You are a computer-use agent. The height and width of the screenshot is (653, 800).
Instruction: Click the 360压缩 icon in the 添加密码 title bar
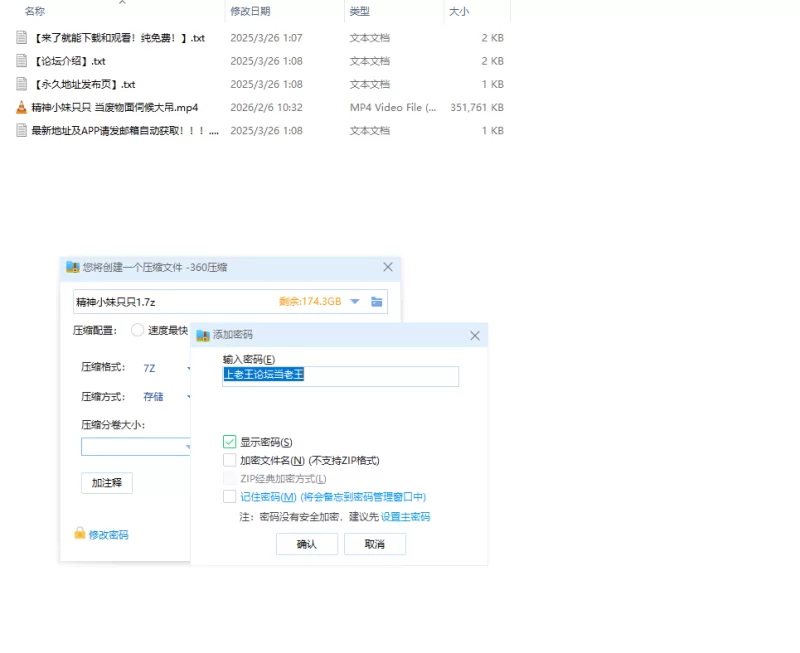(203, 335)
